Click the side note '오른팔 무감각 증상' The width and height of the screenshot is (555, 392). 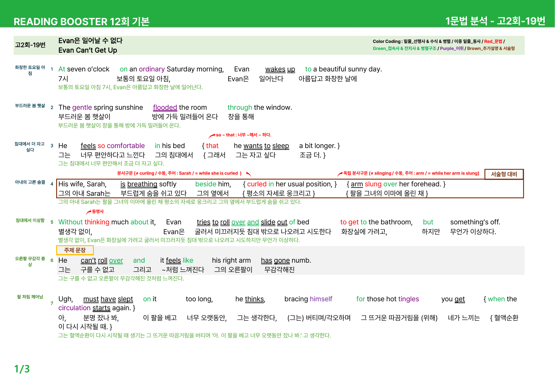tap(30, 261)
